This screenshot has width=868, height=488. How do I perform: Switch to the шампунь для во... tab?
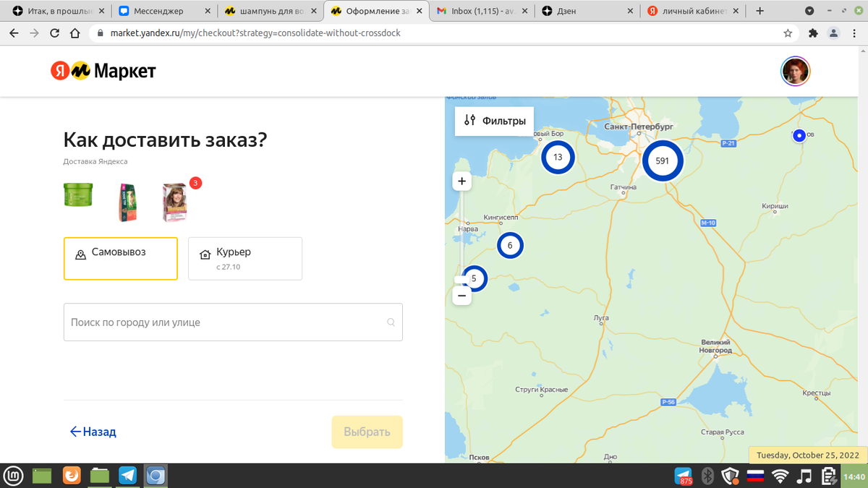click(269, 11)
